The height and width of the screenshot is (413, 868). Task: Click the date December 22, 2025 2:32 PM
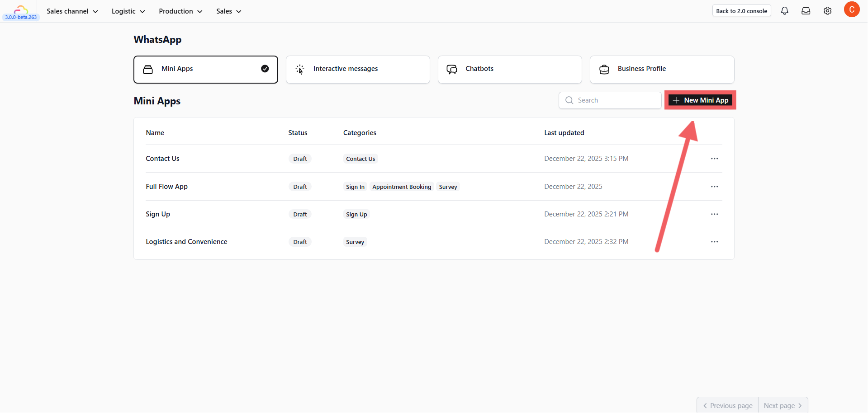(x=586, y=242)
